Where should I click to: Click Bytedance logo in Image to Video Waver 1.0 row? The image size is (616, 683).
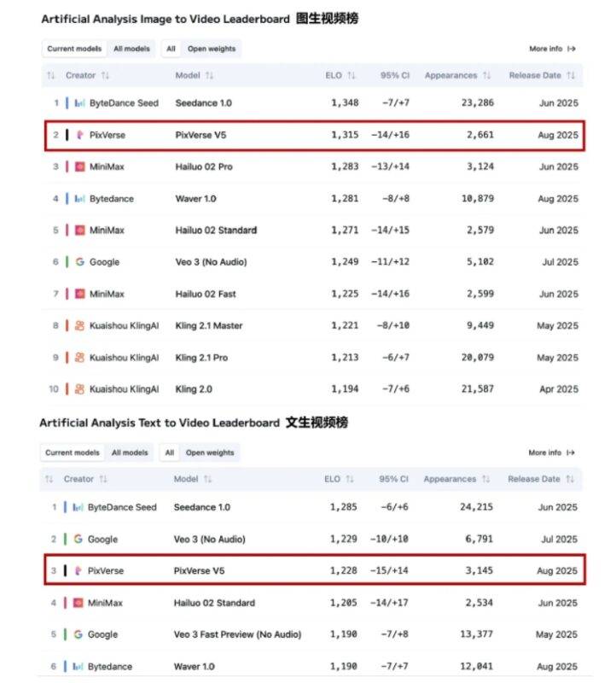pyautogui.click(x=79, y=199)
